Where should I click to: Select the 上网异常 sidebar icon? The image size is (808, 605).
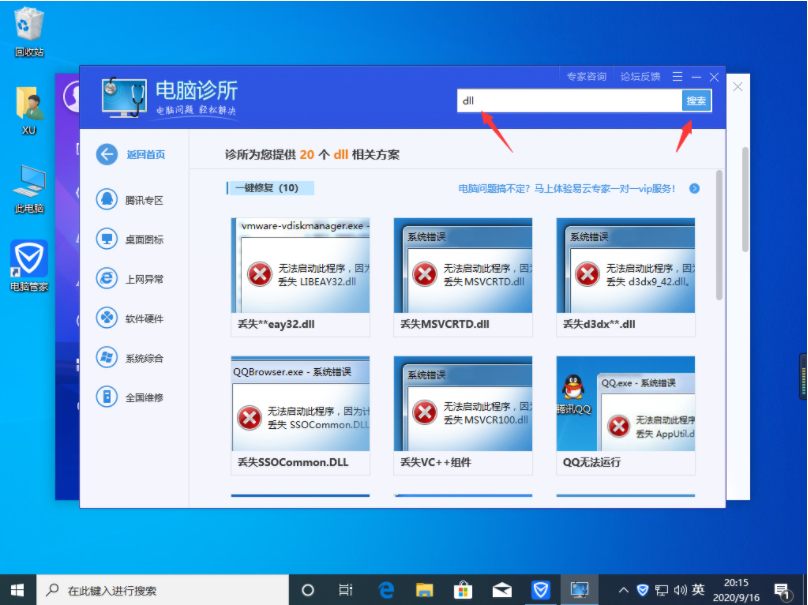pos(106,278)
